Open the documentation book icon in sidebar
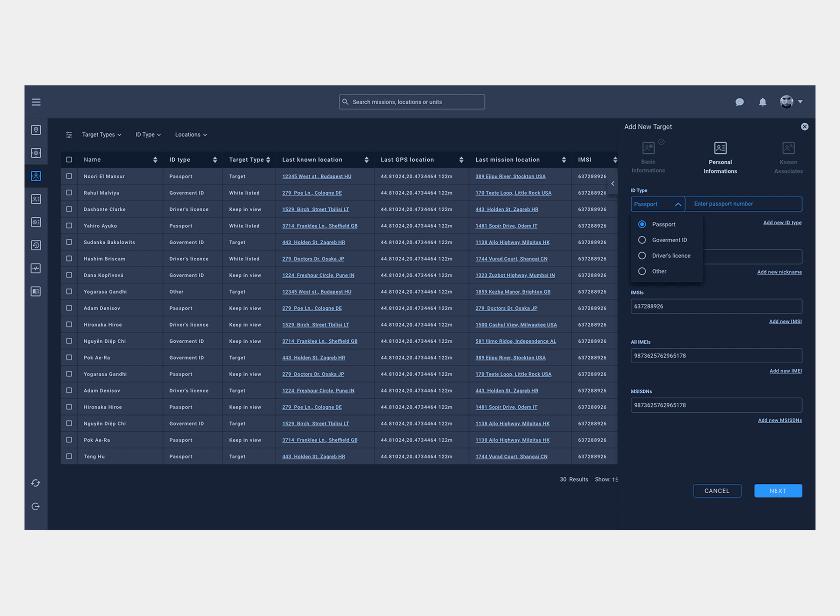Viewport: 840px width, 616px height. click(36, 291)
